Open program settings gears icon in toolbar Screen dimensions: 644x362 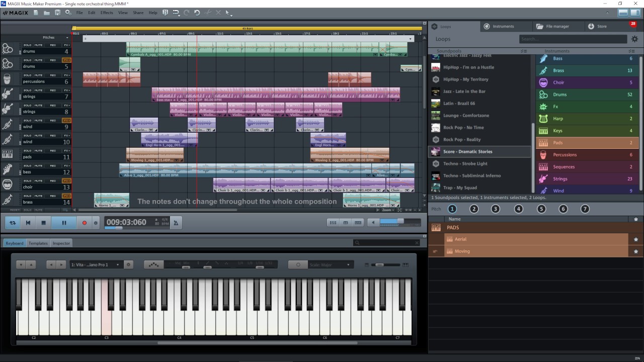pyautogui.click(x=68, y=13)
